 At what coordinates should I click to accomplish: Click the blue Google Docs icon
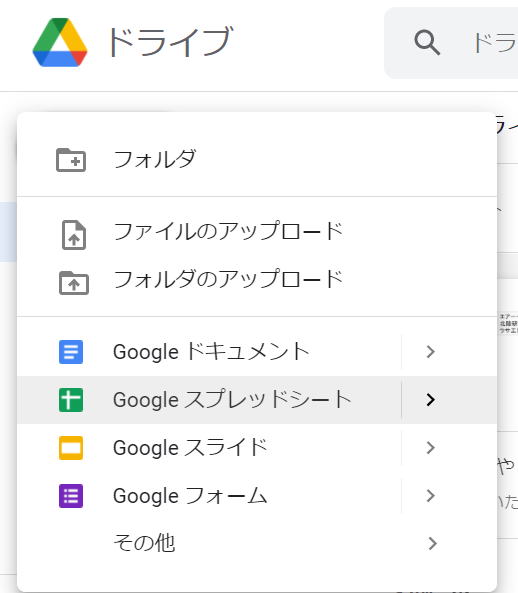tap(71, 352)
